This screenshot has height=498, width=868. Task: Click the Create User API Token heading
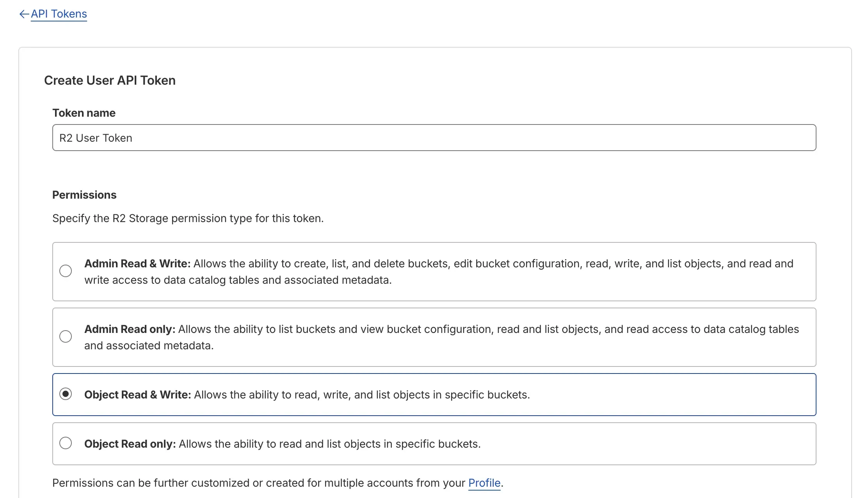pyautogui.click(x=110, y=80)
